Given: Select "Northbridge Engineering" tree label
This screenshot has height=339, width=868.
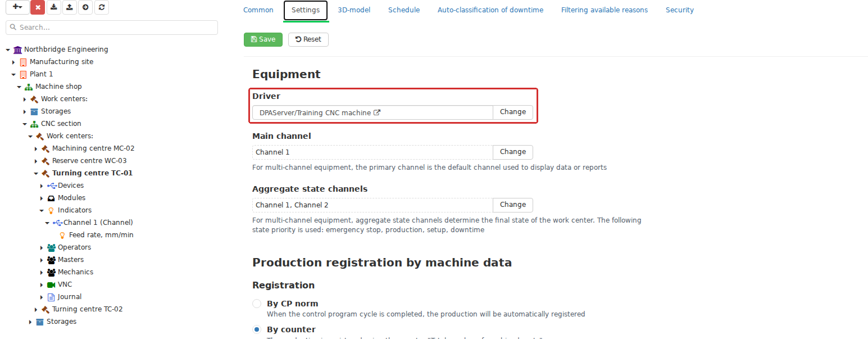Looking at the screenshot, I should point(66,49).
